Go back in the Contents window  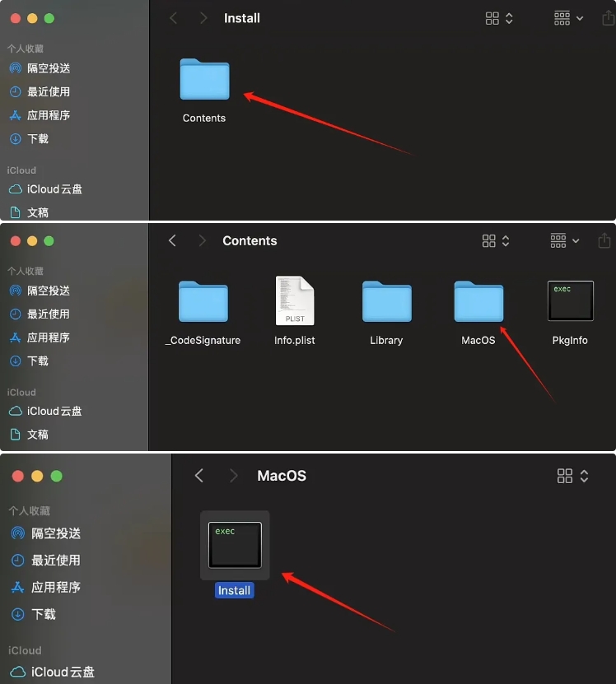coord(172,240)
